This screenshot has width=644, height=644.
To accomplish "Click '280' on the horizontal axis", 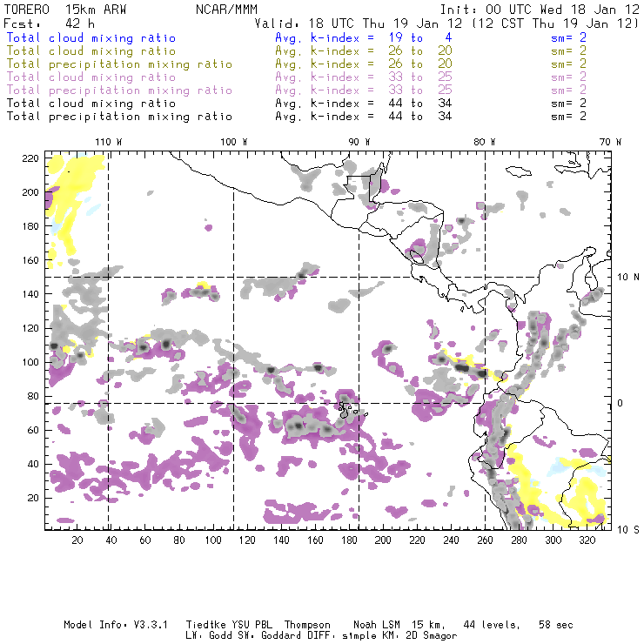I will click(519, 540).
